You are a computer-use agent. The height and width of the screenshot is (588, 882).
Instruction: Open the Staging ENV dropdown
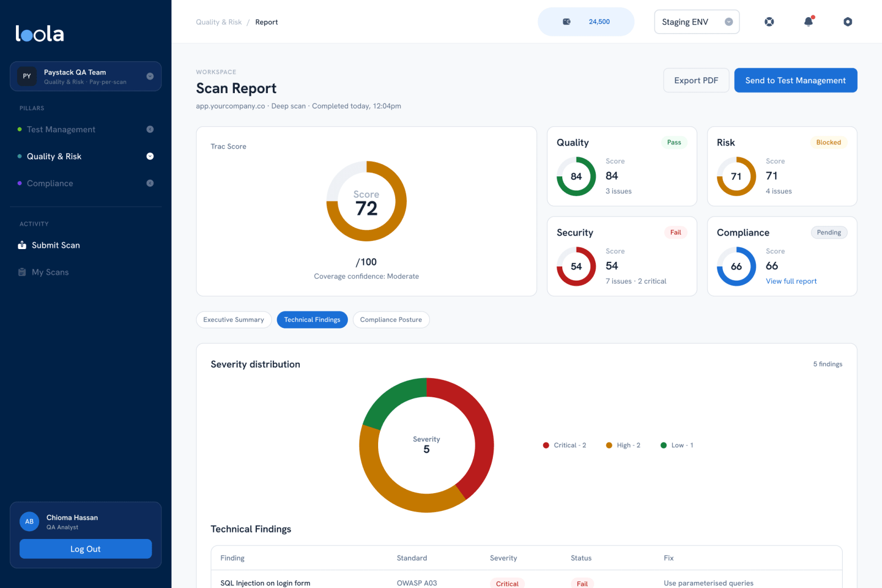[x=697, y=22]
